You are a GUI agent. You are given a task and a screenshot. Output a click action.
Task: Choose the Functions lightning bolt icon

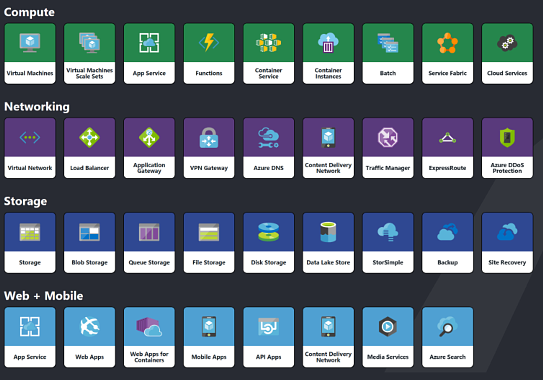pyautogui.click(x=209, y=43)
